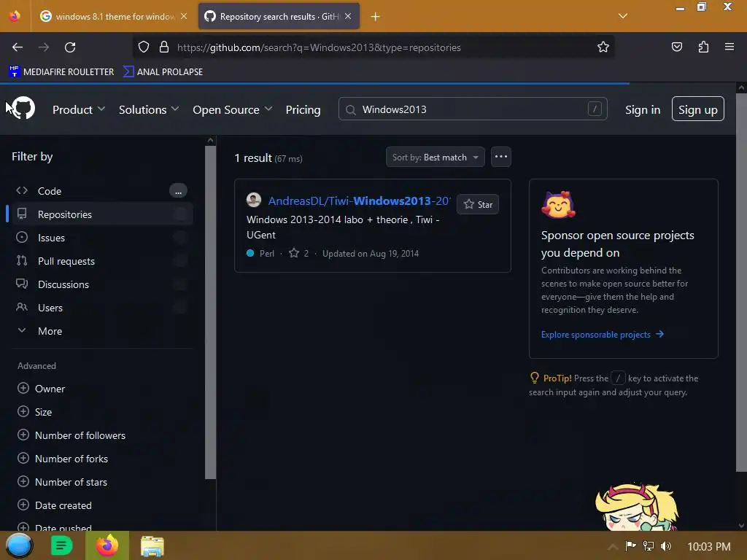Image resolution: width=747 pixels, height=560 pixels.
Task: Add Date created filter
Action: 54,505
